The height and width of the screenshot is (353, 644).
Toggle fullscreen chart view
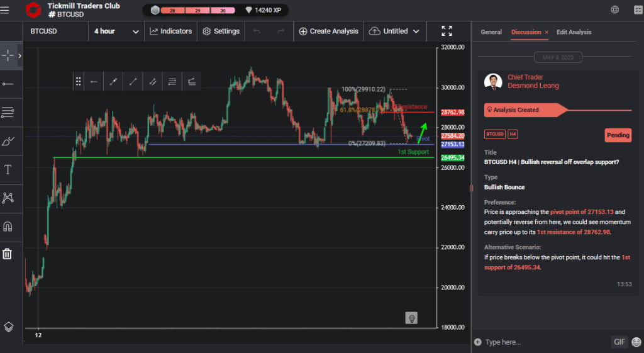[x=447, y=31]
